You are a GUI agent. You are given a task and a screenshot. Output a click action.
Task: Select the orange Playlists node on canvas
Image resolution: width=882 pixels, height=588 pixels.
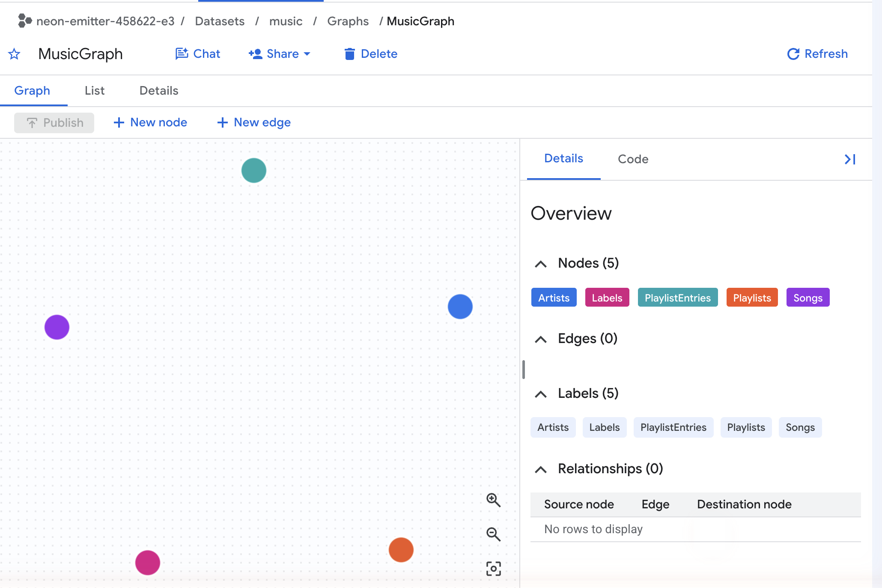pos(401,550)
